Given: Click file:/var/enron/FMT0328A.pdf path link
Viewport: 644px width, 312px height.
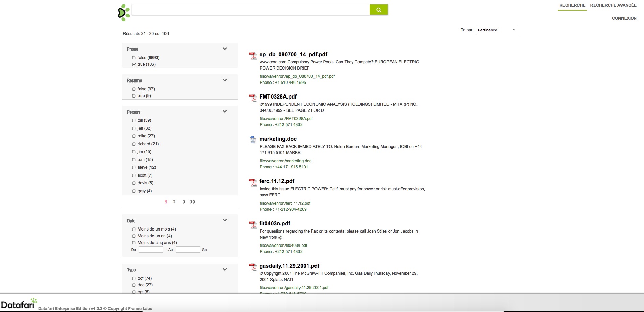Looking at the screenshot, I should click(286, 119).
